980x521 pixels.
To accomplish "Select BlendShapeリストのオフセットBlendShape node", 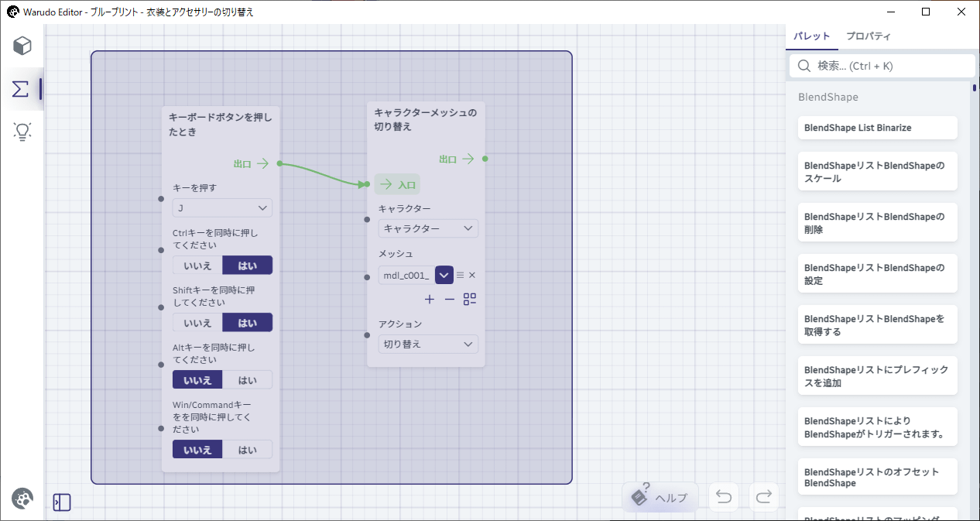I will pyautogui.click(x=877, y=478).
